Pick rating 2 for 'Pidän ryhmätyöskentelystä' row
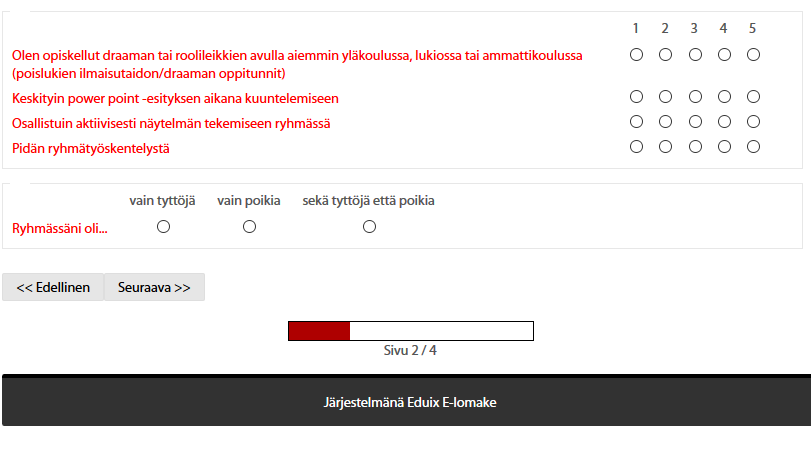 pos(665,147)
